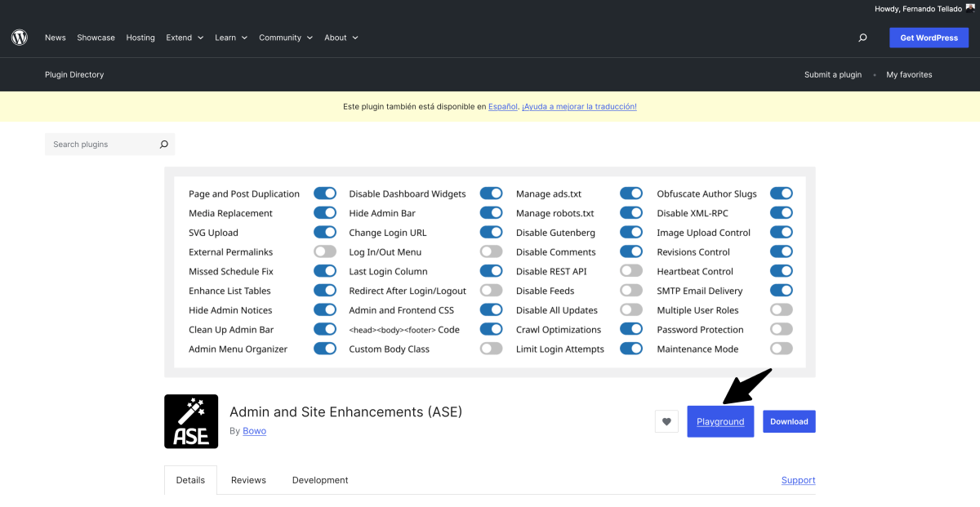The width and height of the screenshot is (980, 507).
Task: Expand the Extend dropdown menu
Action: tap(185, 37)
